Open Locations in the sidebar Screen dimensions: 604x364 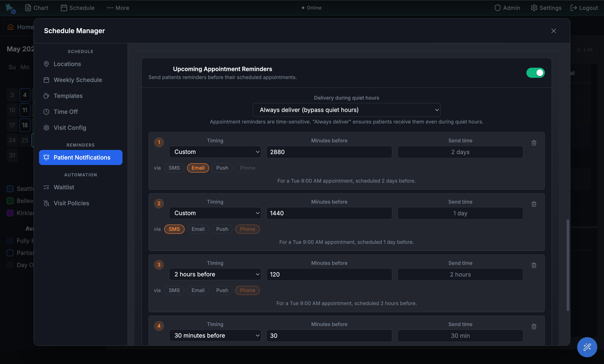(81, 64)
